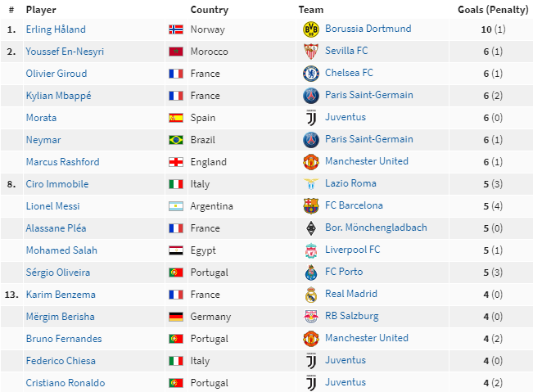Click the RB Salzburg club crest
This screenshot has height=392, width=533.
tap(310, 317)
